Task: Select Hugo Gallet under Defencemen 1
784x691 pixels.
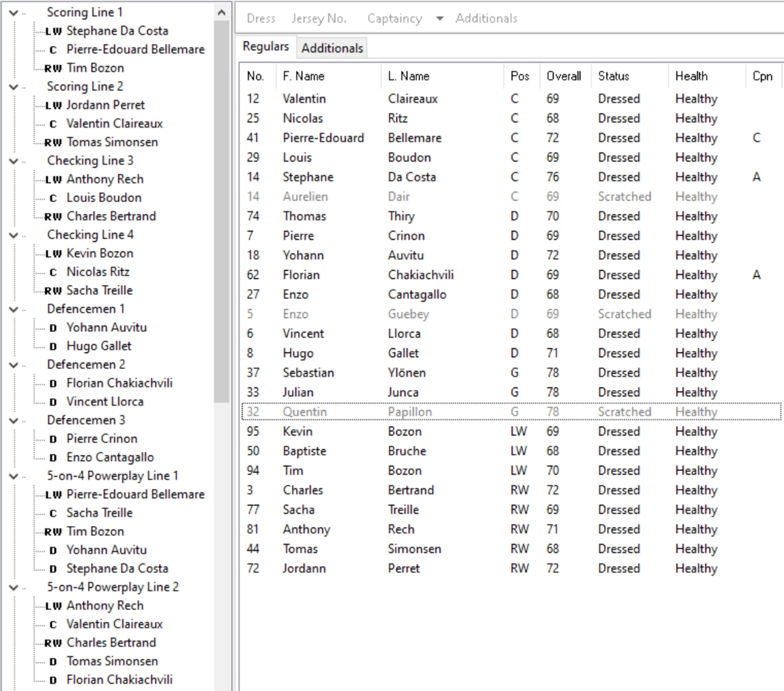Action: pyautogui.click(x=99, y=346)
